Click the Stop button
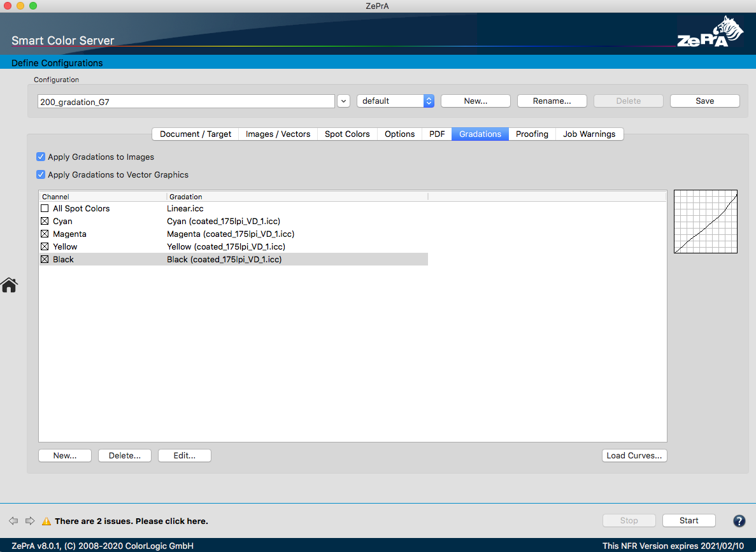This screenshot has height=552, width=756. (629, 521)
